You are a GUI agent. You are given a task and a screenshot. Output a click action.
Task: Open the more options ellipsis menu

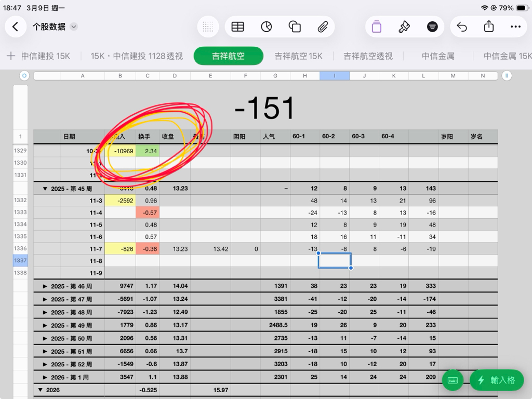click(x=515, y=26)
